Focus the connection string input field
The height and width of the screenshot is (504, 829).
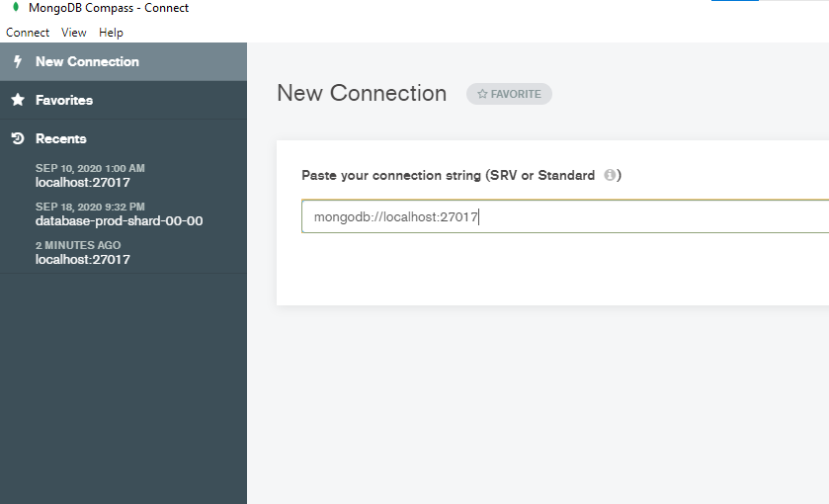[565, 216]
